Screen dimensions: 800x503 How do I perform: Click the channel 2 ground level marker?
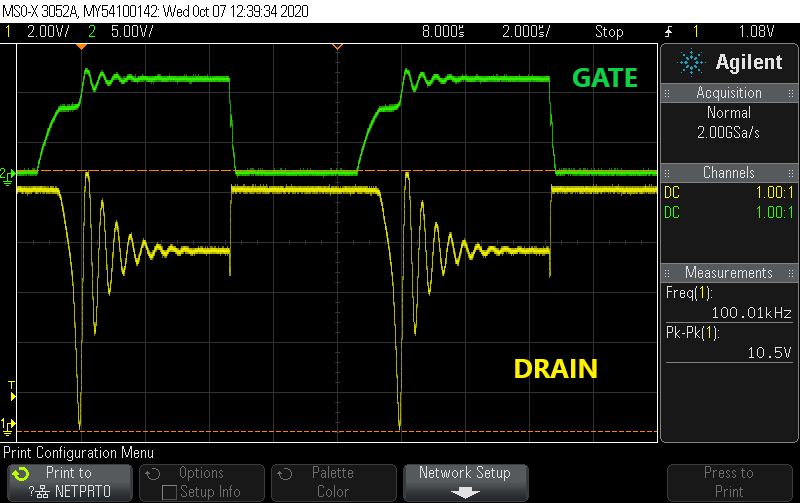click(8, 176)
